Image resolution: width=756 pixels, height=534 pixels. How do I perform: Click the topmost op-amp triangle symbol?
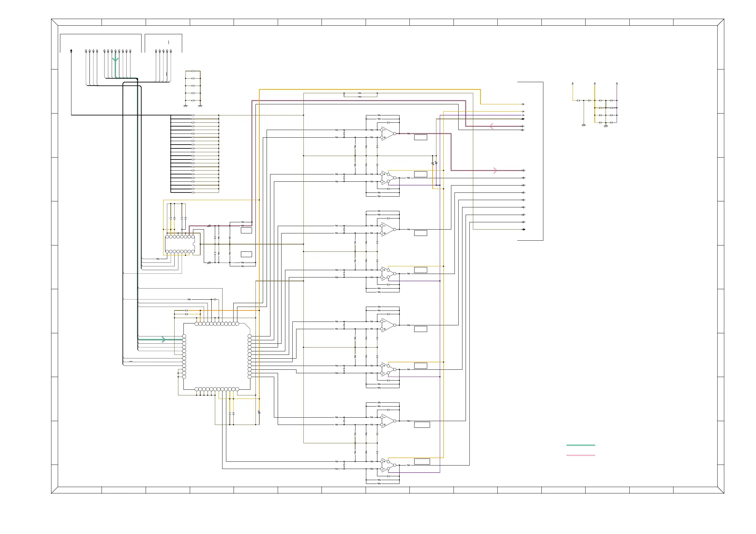coord(388,133)
